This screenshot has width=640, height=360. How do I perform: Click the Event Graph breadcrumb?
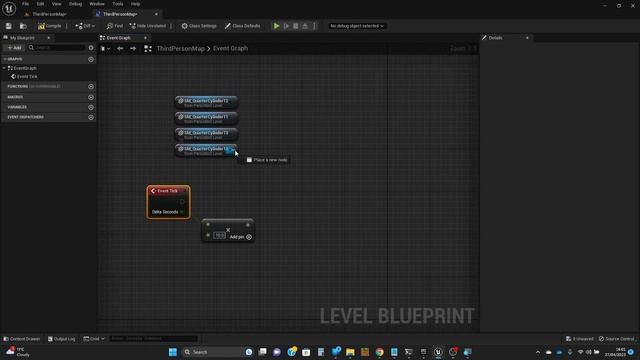pos(230,49)
